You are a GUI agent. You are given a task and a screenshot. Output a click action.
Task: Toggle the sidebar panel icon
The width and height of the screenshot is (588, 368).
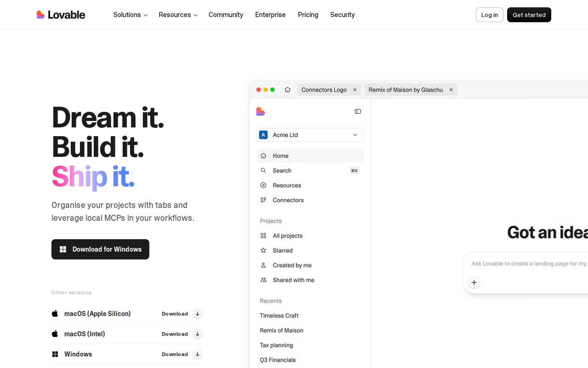358,111
